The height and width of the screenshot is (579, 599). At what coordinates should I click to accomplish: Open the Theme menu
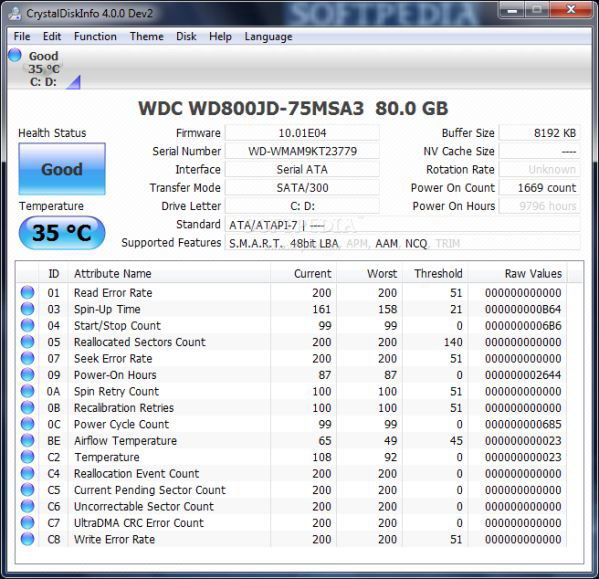coord(147,37)
